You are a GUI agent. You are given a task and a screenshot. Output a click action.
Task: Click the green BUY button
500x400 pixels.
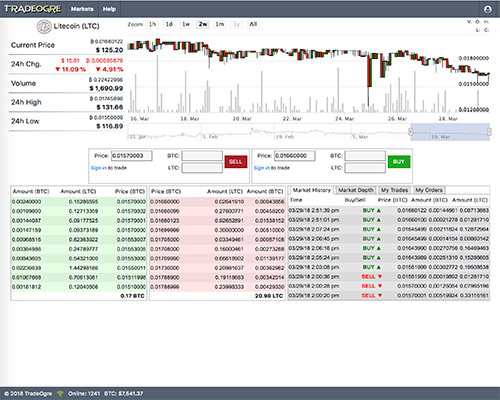click(x=399, y=162)
